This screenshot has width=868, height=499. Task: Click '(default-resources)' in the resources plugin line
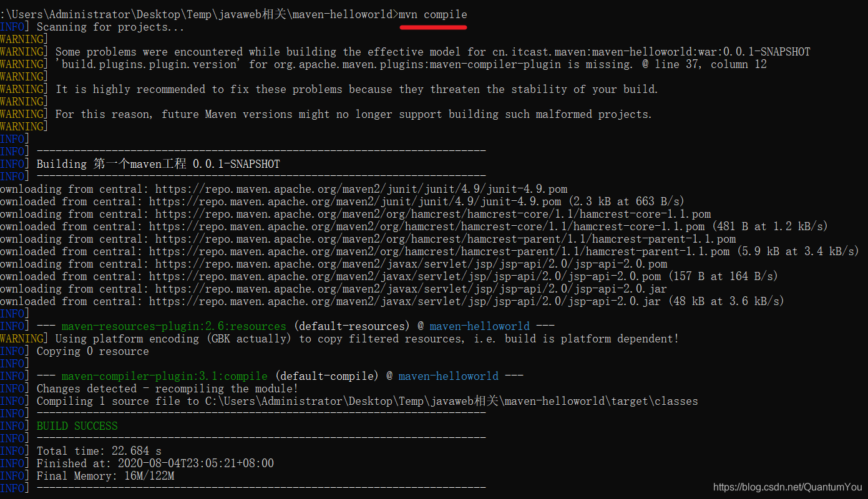point(352,326)
